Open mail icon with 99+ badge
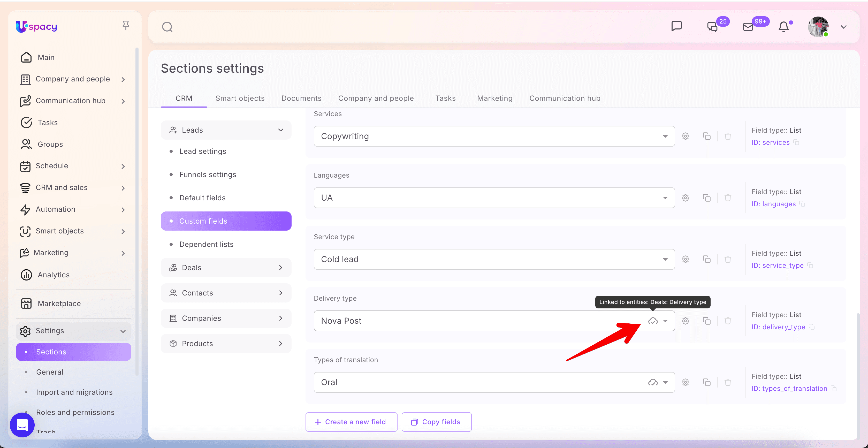This screenshot has height=448, width=868. 748,27
